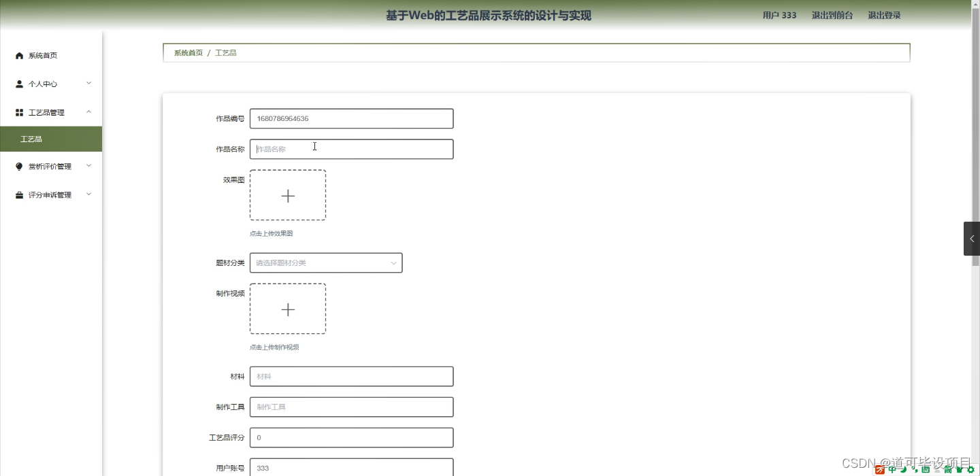Click the plus icon to upload 效果图
Viewport: 980px width, 476px height.
point(287,195)
